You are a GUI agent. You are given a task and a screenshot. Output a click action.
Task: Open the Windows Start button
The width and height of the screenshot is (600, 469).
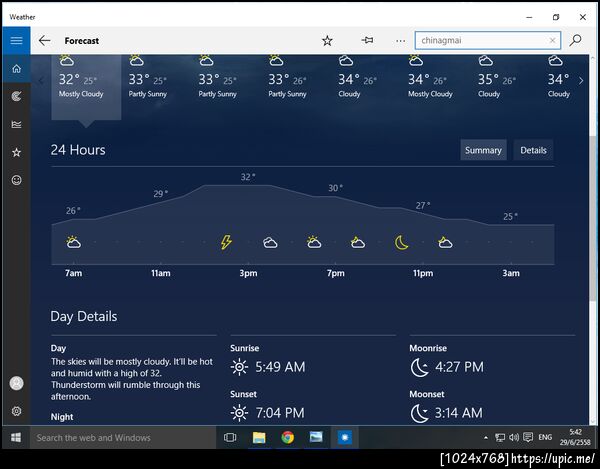(16, 437)
